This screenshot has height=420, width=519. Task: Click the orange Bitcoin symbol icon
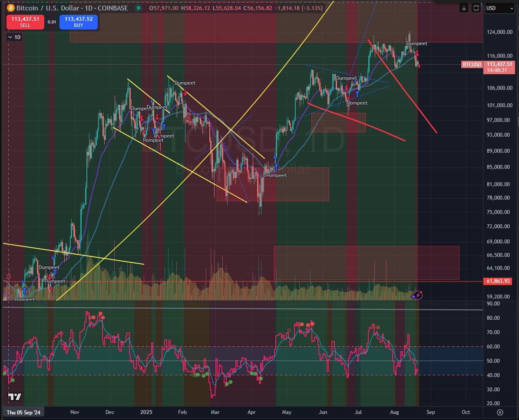click(10, 8)
